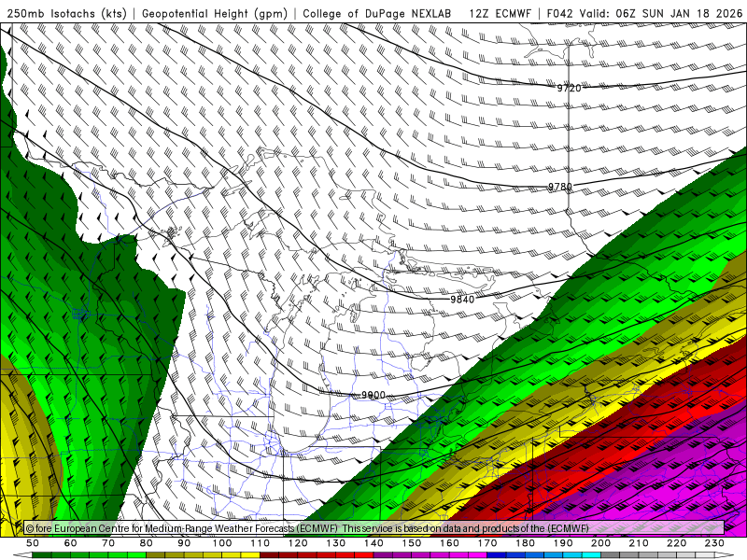Click the 160 value on the color scale
Image resolution: width=747 pixels, height=560 pixels.
point(449,543)
